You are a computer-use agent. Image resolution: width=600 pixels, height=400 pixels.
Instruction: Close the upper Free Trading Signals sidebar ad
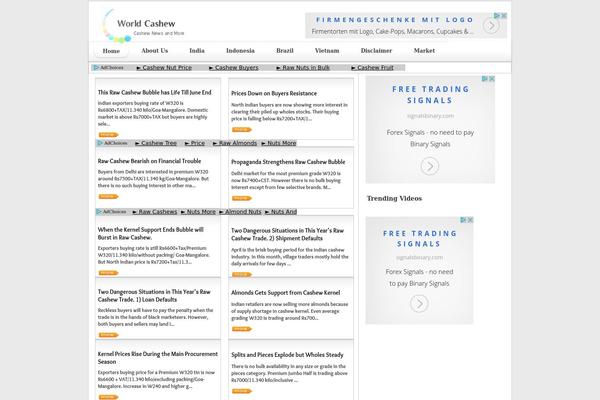[x=492, y=78]
